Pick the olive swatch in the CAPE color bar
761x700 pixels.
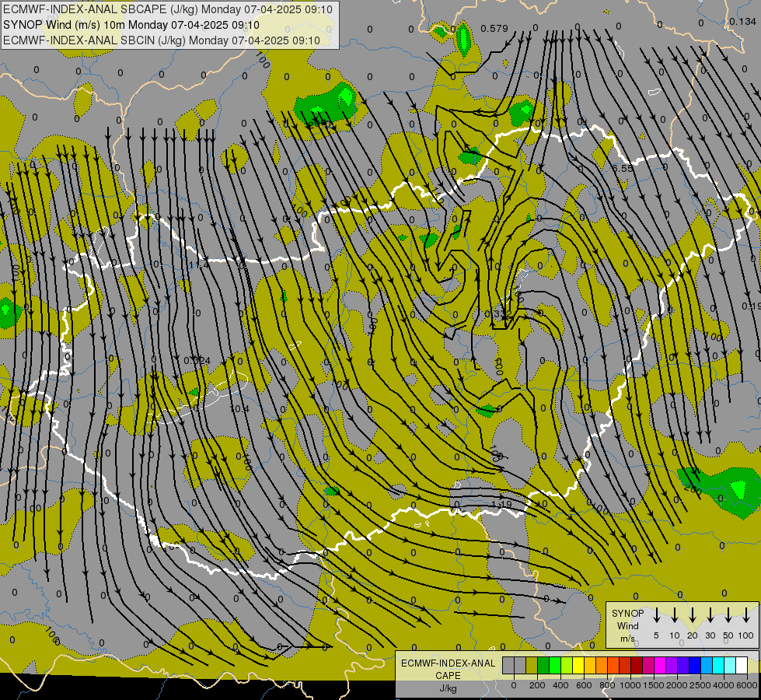tap(532, 665)
